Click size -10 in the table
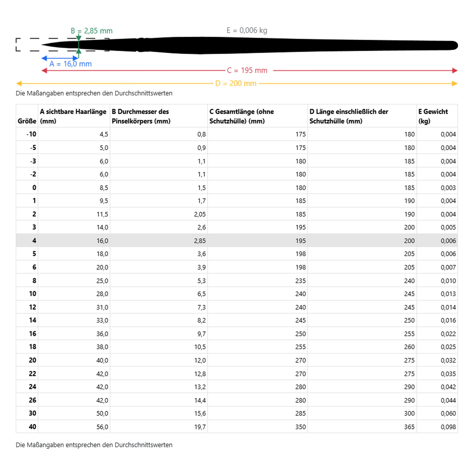Viewport: 476px width, 476px height. [31, 134]
